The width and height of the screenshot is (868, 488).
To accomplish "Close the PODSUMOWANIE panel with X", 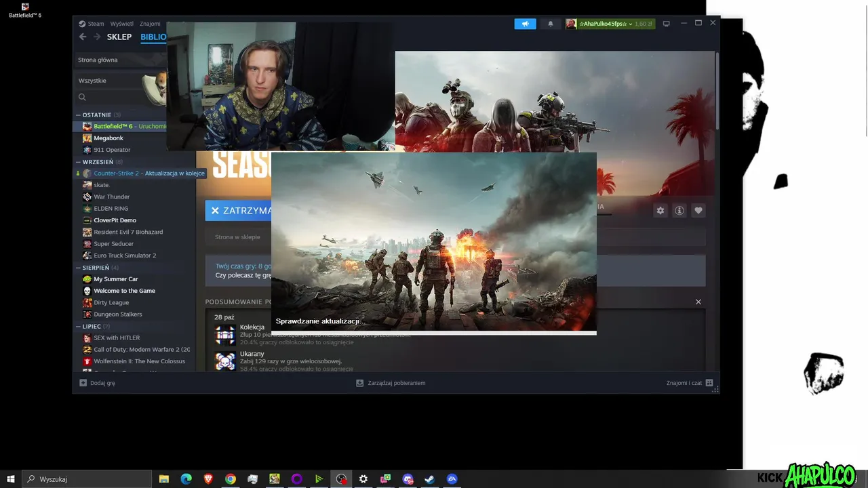I will (x=698, y=302).
